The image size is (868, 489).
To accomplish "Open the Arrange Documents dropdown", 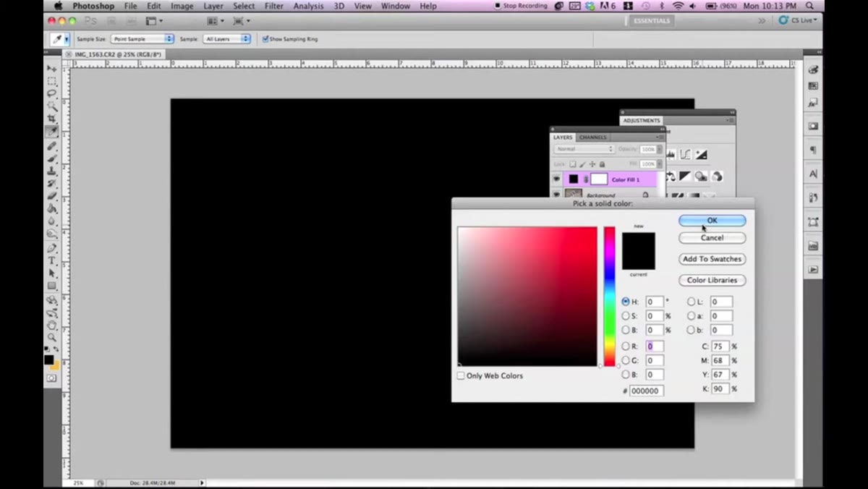I will pyautogui.click(x=215, y=22).
